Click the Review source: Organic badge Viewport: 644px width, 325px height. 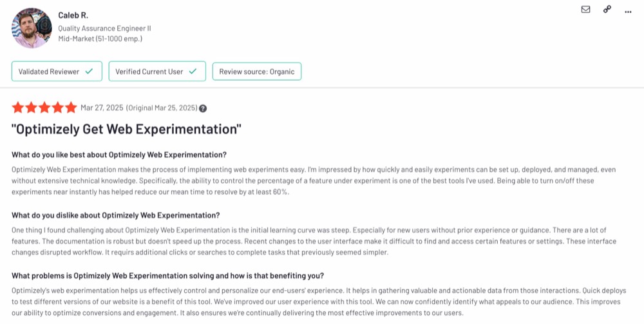pyautogui.click(x=257, y=72)
